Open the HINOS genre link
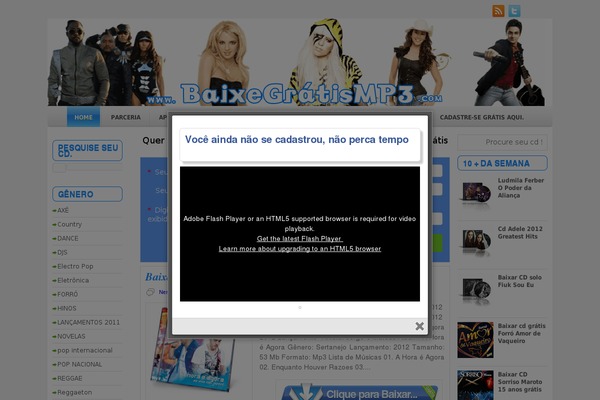600x400 pixels. [67, 308]
